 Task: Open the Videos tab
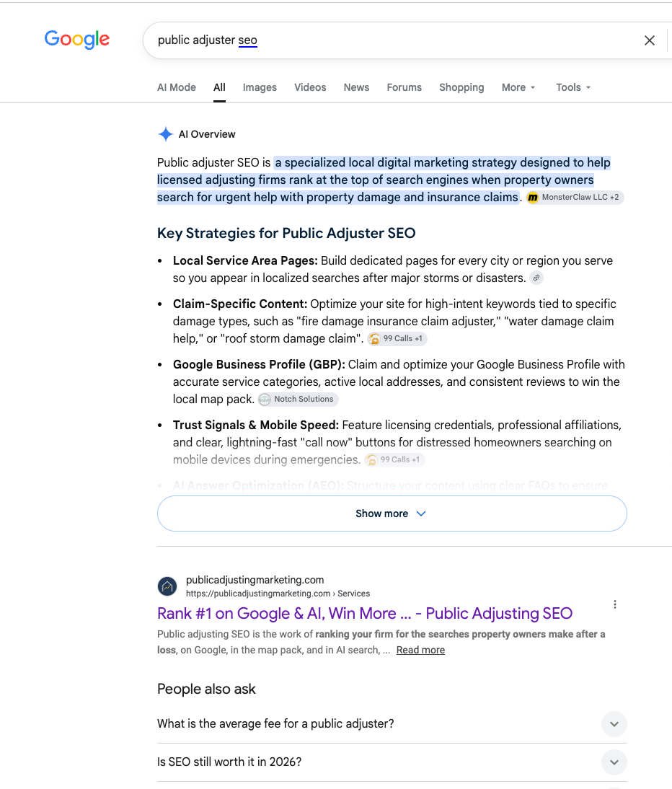click(310, 87)
